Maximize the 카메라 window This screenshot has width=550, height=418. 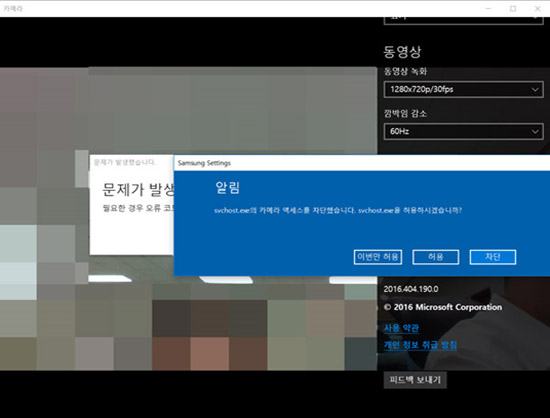coord(513,8)
